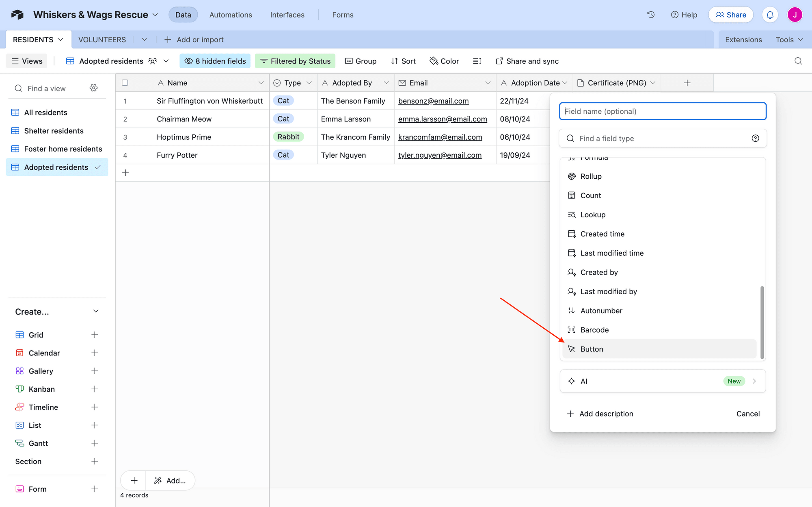Open the Color settings for records
This screenshot has width=812, height=507.
[444, 61]
